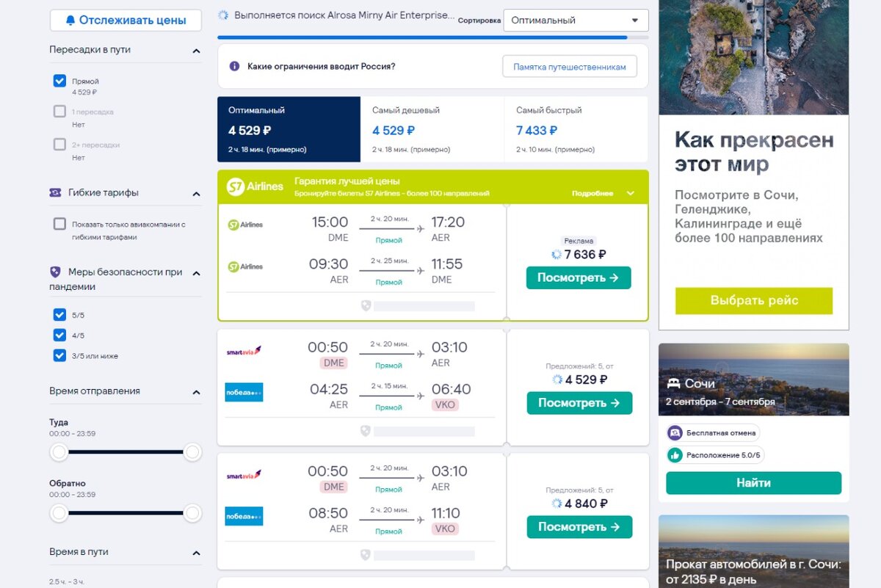Click Выбрать рейс on the travel ad
881x588 pixels.
pyautogui.click(x=753, y=301)
